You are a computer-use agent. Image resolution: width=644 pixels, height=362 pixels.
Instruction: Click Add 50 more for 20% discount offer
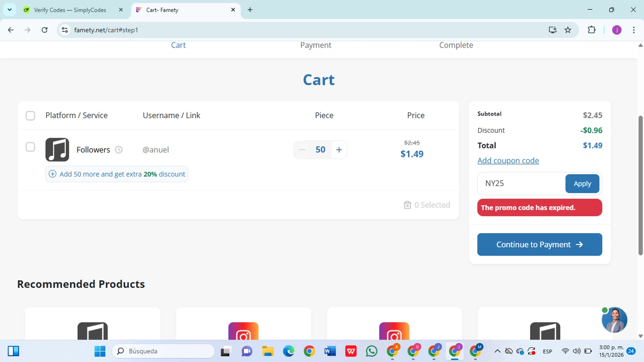click(117, 174)
